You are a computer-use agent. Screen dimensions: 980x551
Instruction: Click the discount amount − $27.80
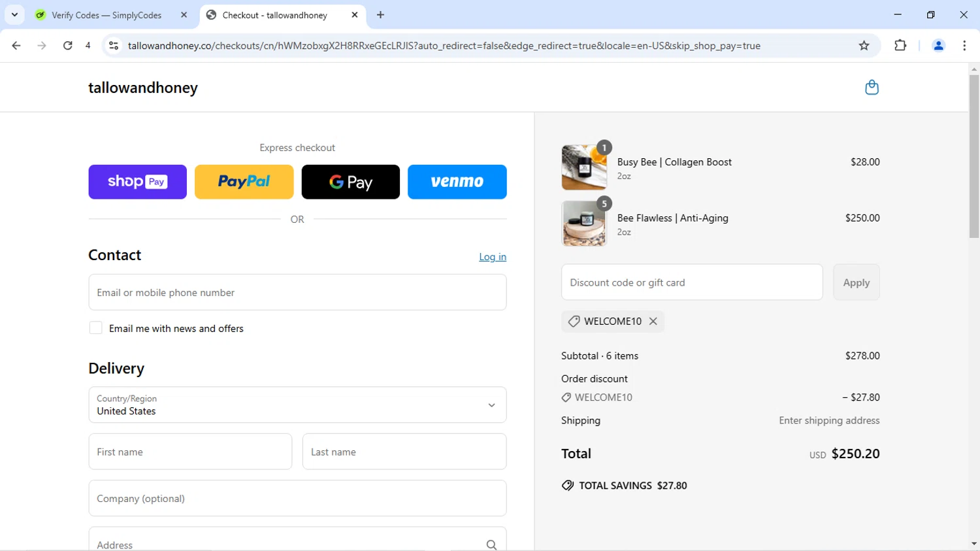pos(861,397)
